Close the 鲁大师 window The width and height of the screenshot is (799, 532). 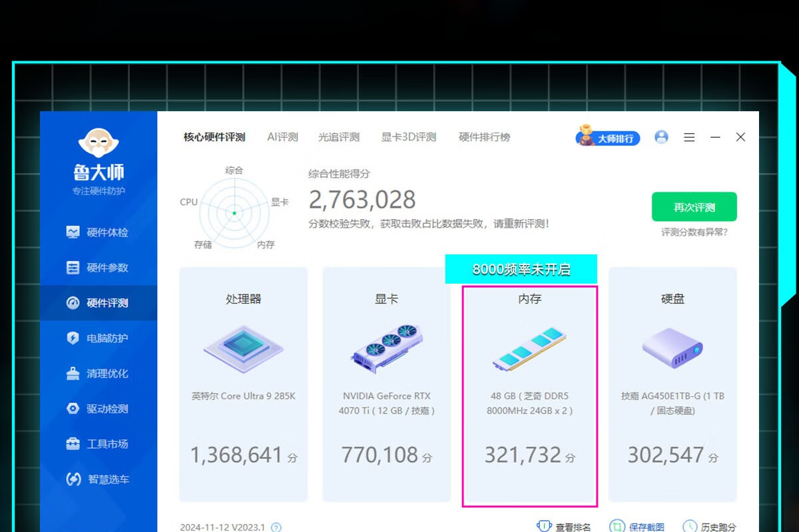740,137
